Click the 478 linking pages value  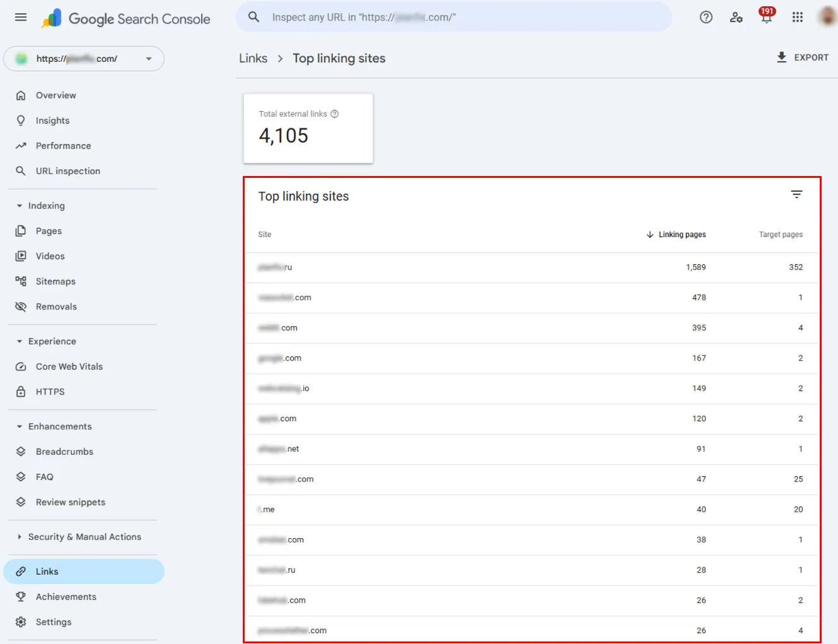click(x=699, y=298)
